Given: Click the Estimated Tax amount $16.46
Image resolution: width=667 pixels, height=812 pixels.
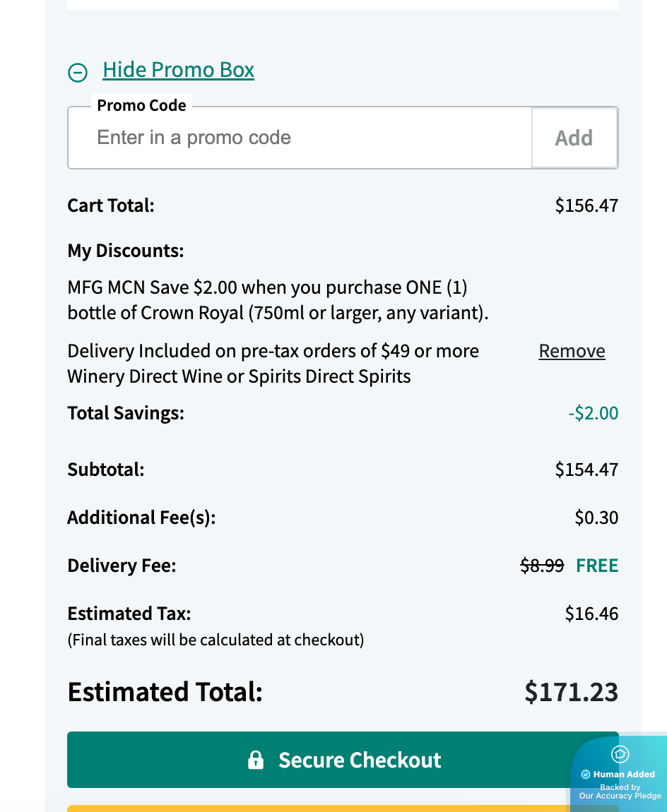Looking at the screenshot, I should (591, 614).
